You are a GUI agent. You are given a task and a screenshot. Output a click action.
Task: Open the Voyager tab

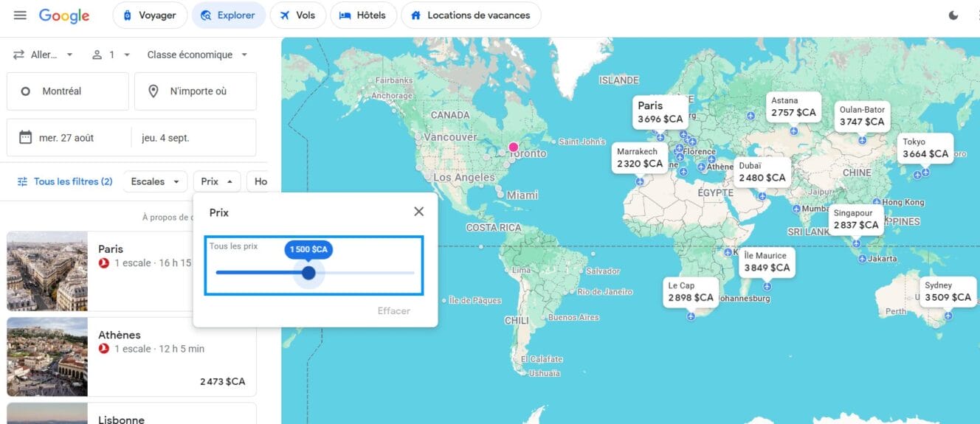click(150, 15)
